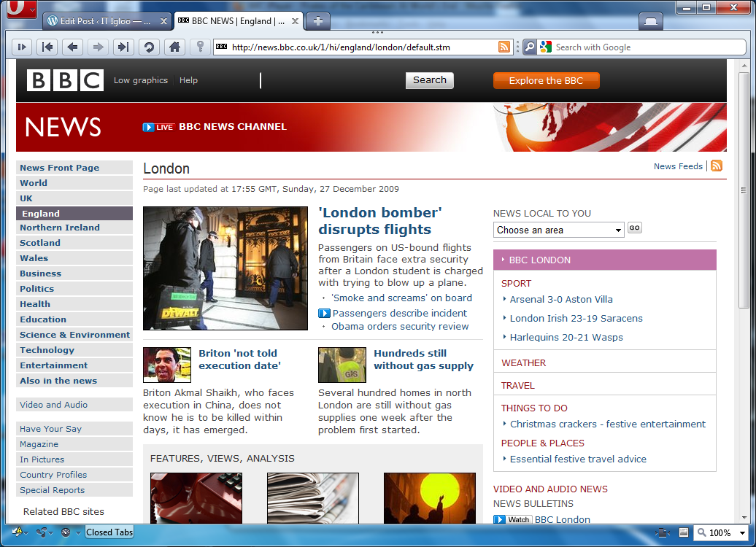Viewport: 756px width, 547px height.
Task: Toggle the panels sidebar with first toolbar icon
Action: point(22,47)
